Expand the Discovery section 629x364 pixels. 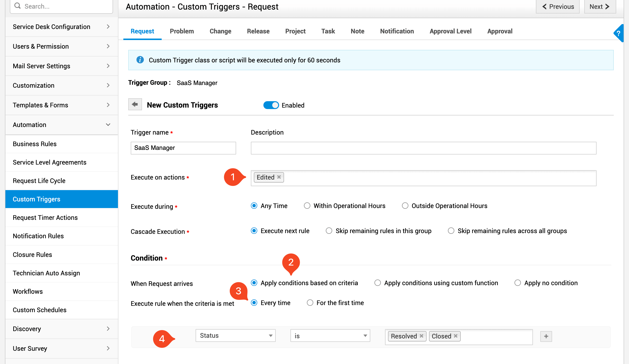click(61, 329)
